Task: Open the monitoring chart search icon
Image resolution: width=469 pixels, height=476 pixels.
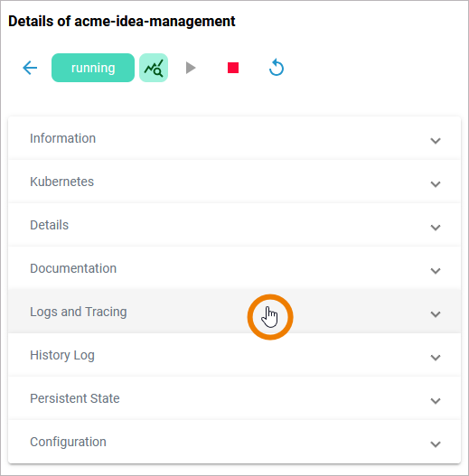Action: click(x=154, y=68)
